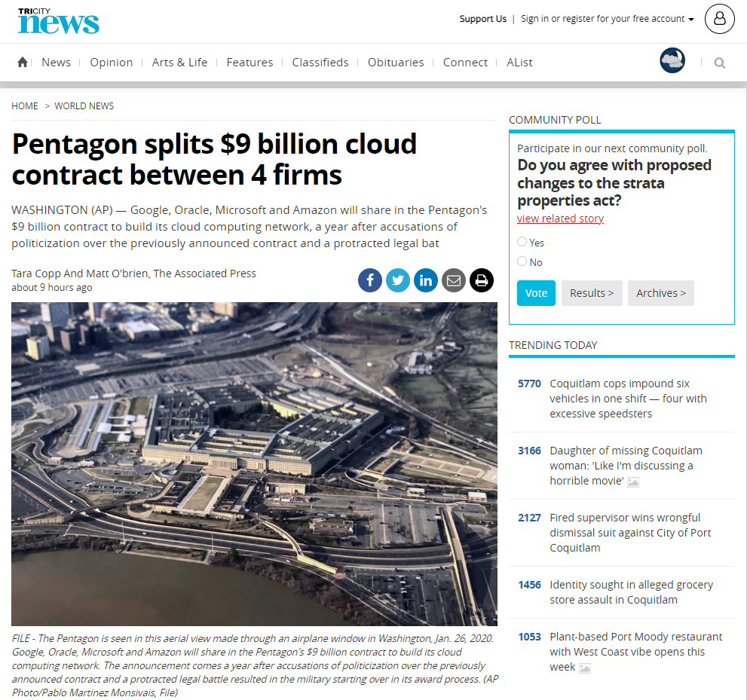The image size is (747, 700).
Task: Open the Connect menu
Action: [465, 63]
